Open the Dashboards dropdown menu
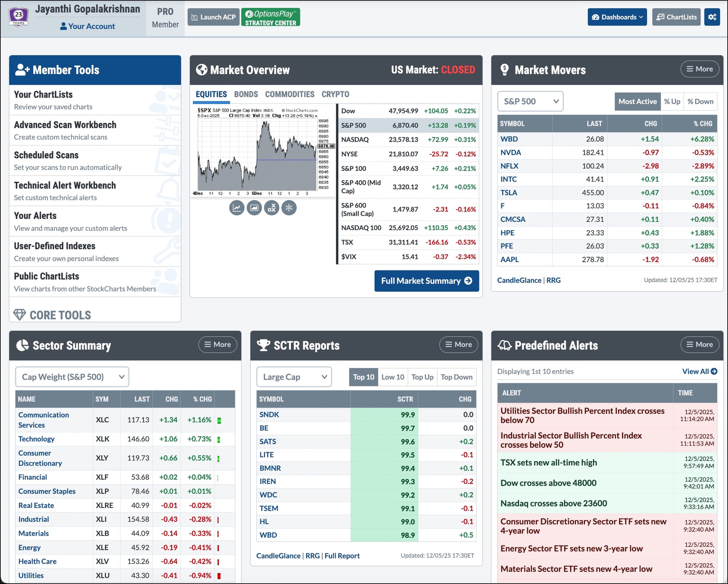Image resolution: width=728 pixels, height=584 pixels. pyautogui.click(x=617, y=17)
